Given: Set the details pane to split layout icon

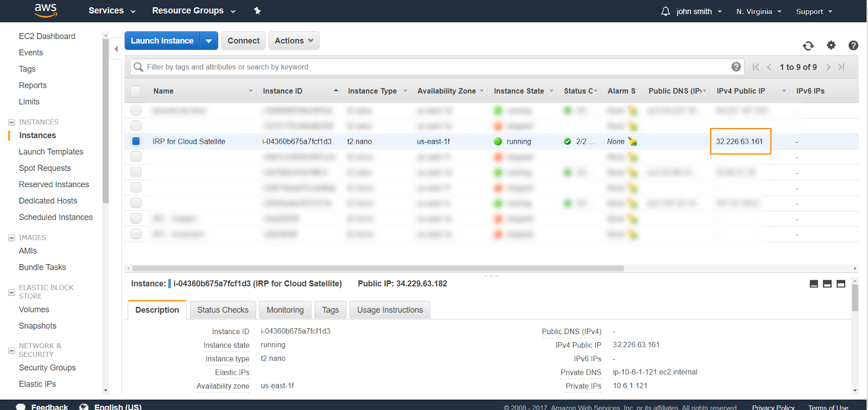Looking at the screenshot, I should (x=827, y=284).
